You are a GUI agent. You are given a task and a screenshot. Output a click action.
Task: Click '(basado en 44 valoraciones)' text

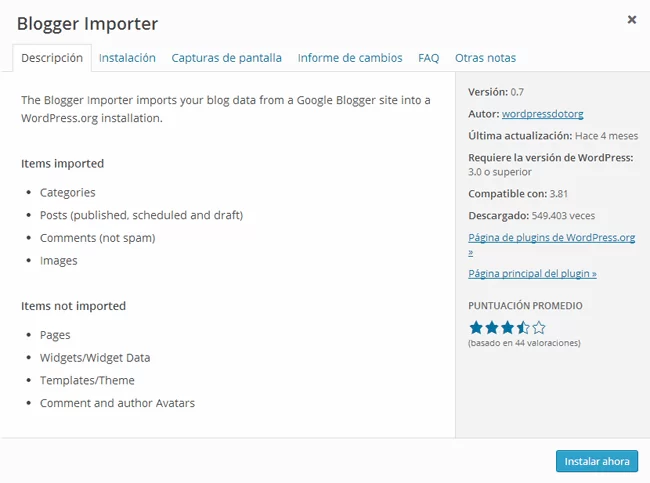[524, 343]
